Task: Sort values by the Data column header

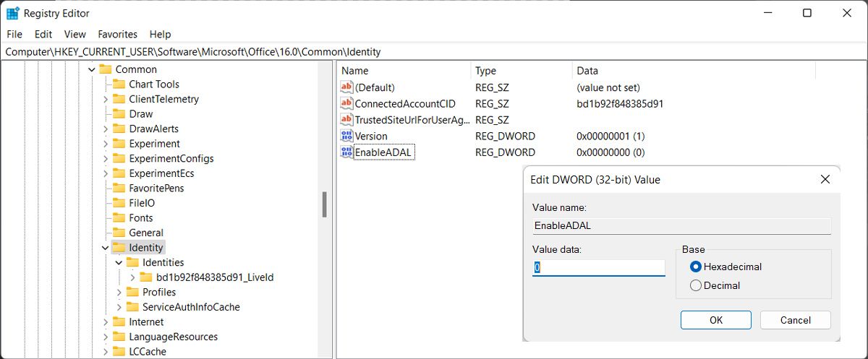Action: (694, 71)
